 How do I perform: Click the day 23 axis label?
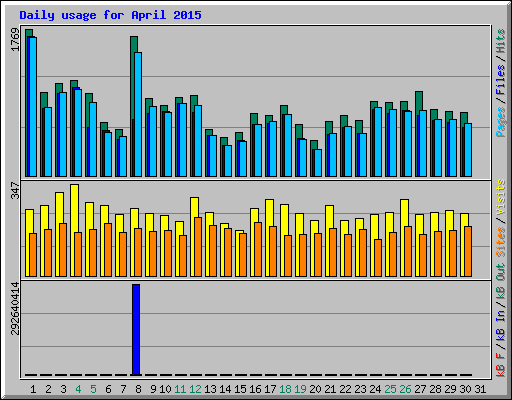(360, 389)
